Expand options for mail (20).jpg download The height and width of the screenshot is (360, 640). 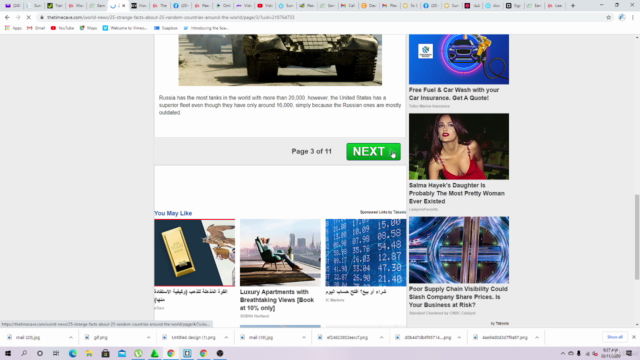coord(71,338)
